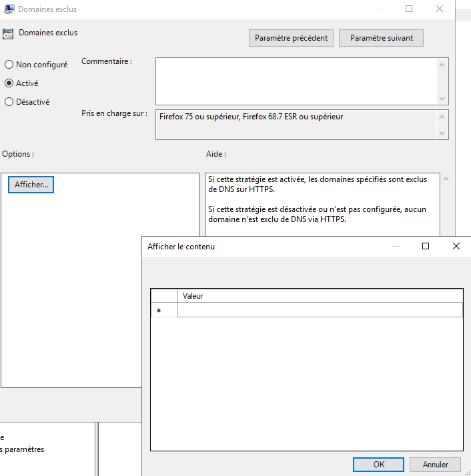471x476 pixels.
Task: Click the comment box scroll up arrow
Action: coord(442,65)
